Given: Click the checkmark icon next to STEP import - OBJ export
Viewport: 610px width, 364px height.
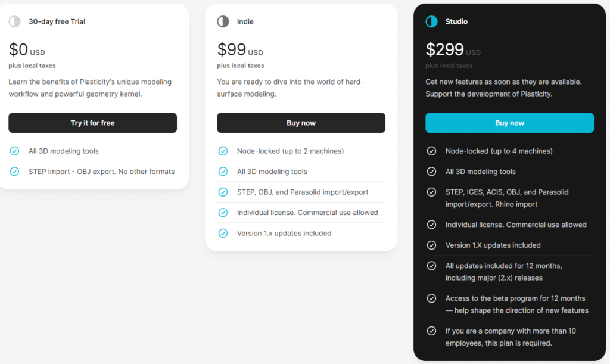Looking at the screenshot, I should (x=14, y=172).
